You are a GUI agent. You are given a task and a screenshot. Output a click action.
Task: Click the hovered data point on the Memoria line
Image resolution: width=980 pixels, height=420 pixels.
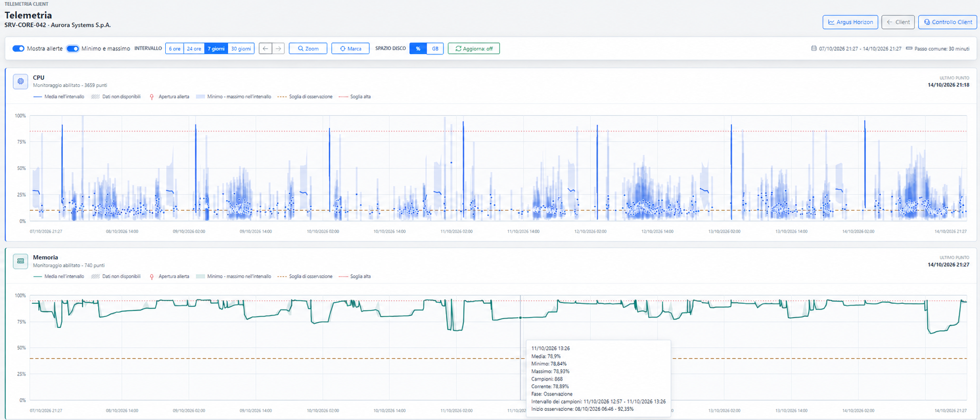521,318
